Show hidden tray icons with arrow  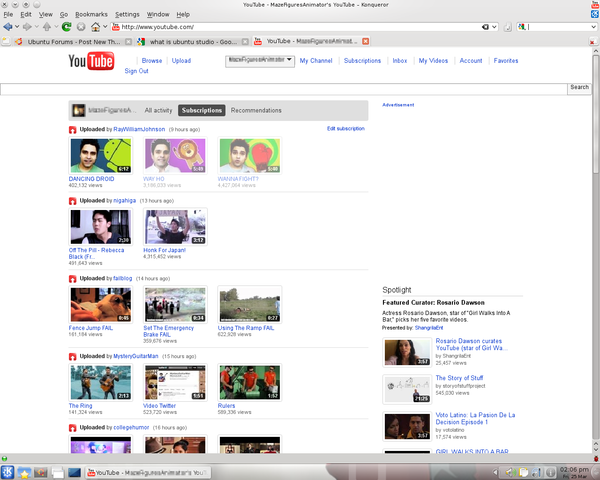(496, 473)
